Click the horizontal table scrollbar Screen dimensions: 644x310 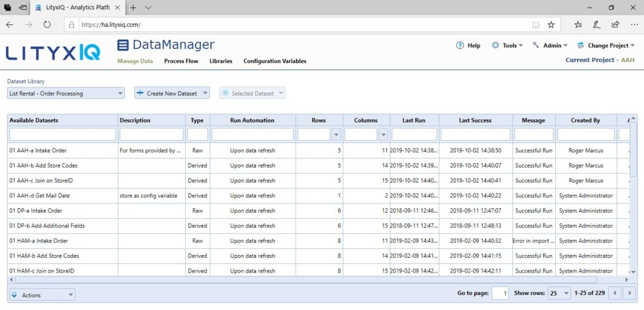pyautogui.click(x=306, y=279)
